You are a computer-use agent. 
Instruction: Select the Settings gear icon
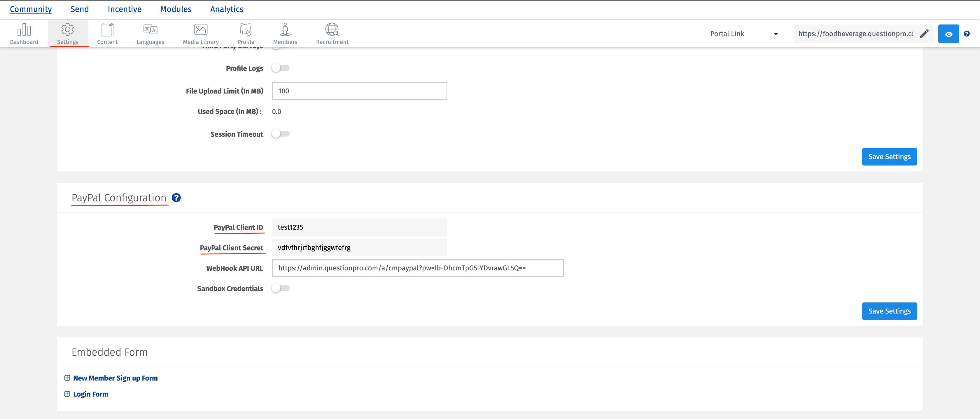coord(68,34)
